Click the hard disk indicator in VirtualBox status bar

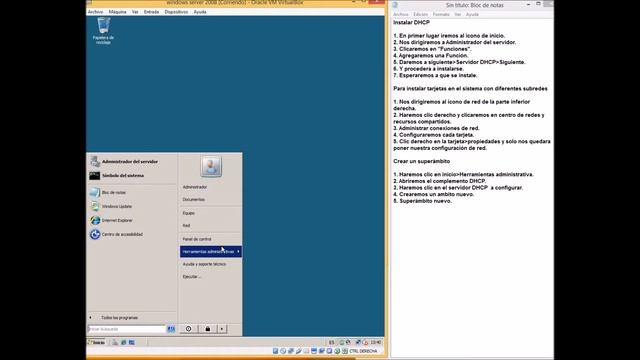(276, 351)
